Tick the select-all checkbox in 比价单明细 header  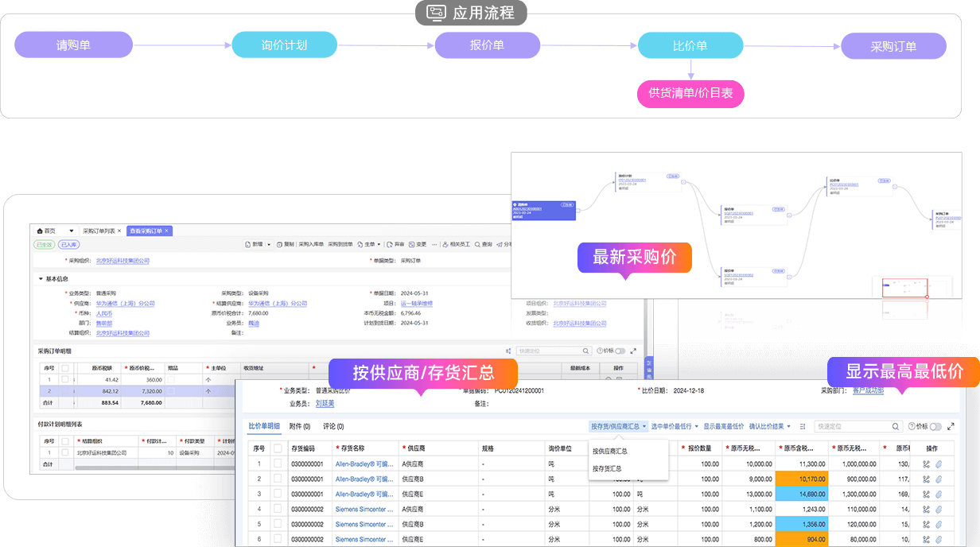pyautogui.click(x=278, y=448)
